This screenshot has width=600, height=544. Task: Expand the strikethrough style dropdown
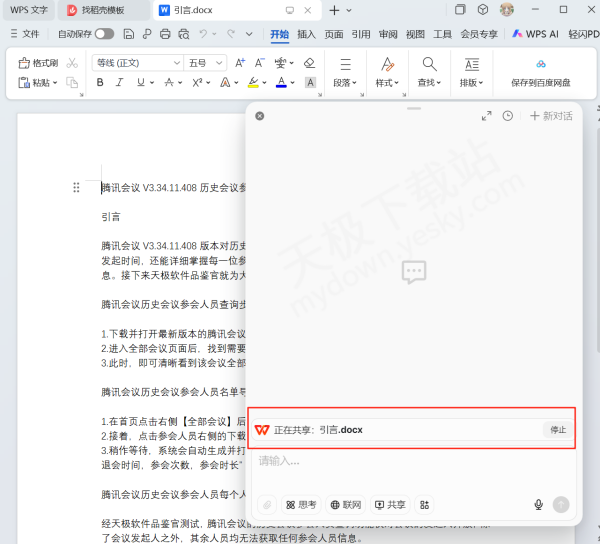(x=180, y=83)
